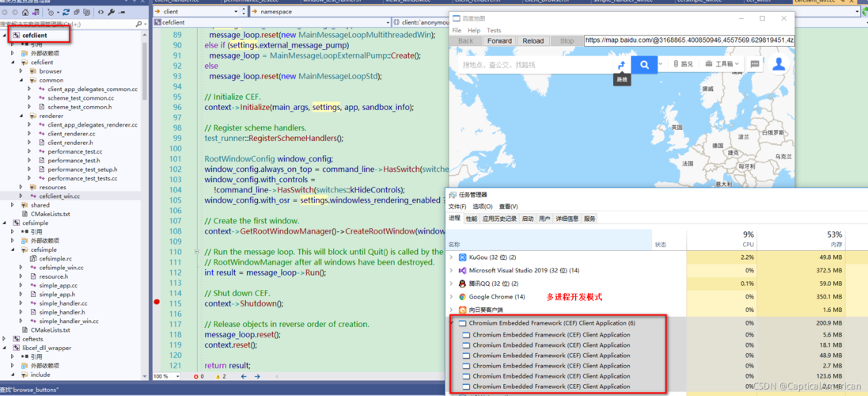Collapse the renderer folder in Solution Explorer
868x396 pixels.
[21, 116]
